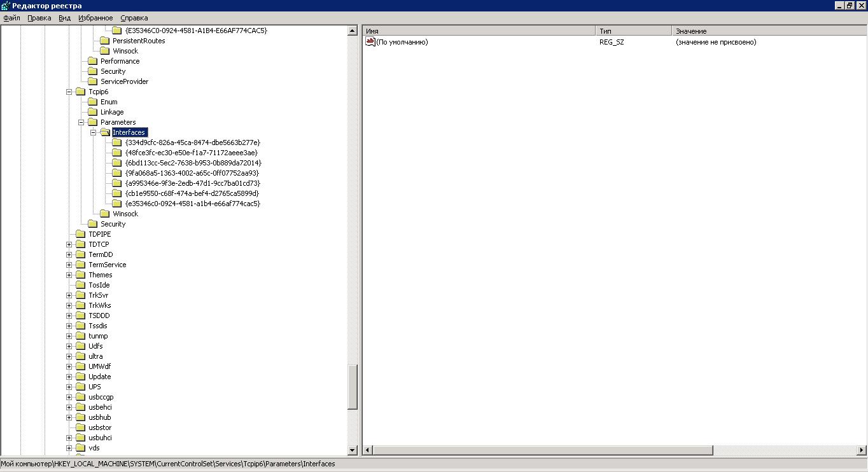Expand the TrkSvr key

69,295
